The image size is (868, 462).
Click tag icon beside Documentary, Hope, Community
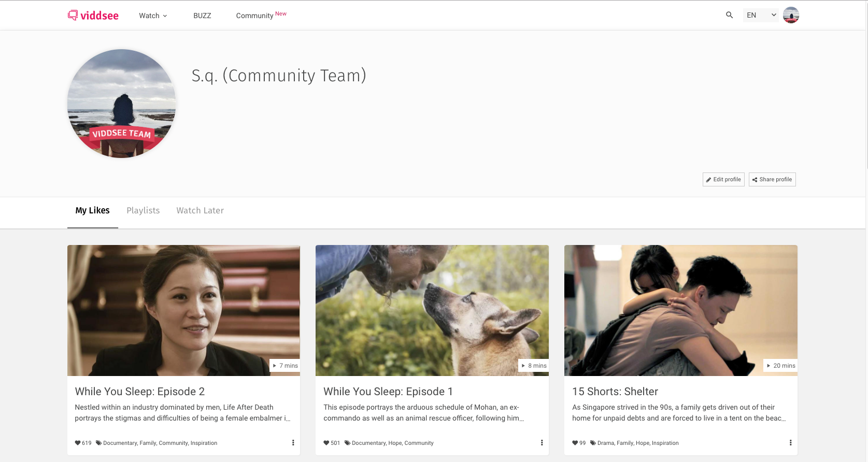click(x=347, y=443)
